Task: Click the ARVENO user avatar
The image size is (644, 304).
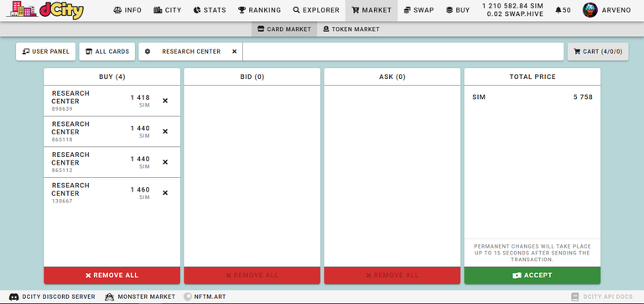Action: [x=589, y=10]
